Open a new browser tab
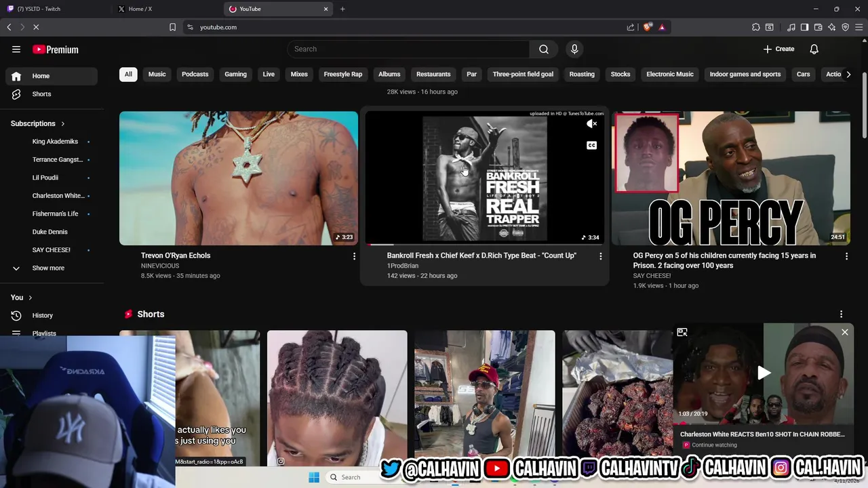The height and width of the screenshot is (488, 868). pyautogui.click(x=342, y=9)
